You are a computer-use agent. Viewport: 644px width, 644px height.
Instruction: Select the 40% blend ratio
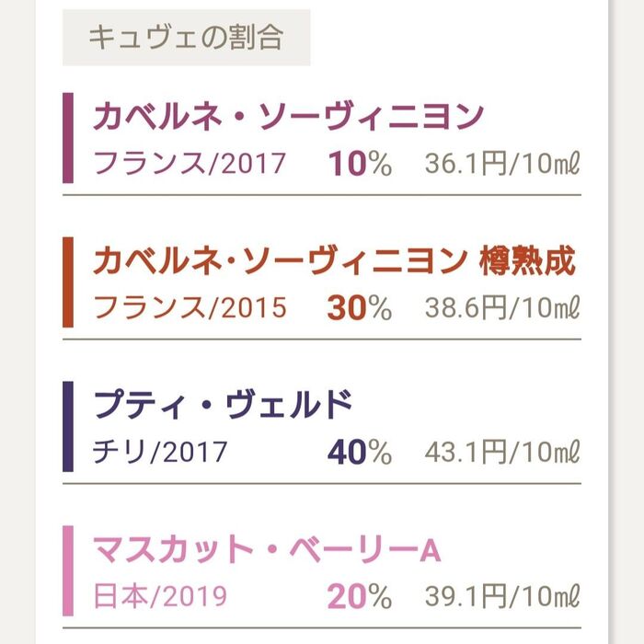(360, 453)
